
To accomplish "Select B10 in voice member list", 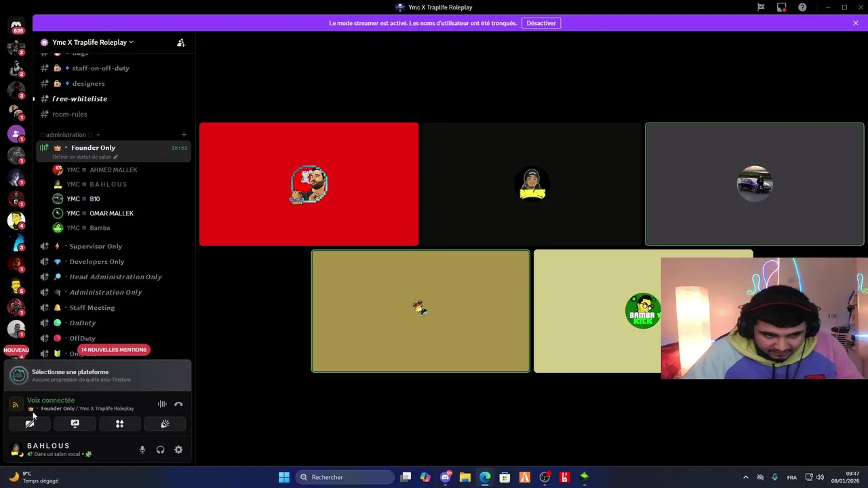I will (x=112, y=199).
